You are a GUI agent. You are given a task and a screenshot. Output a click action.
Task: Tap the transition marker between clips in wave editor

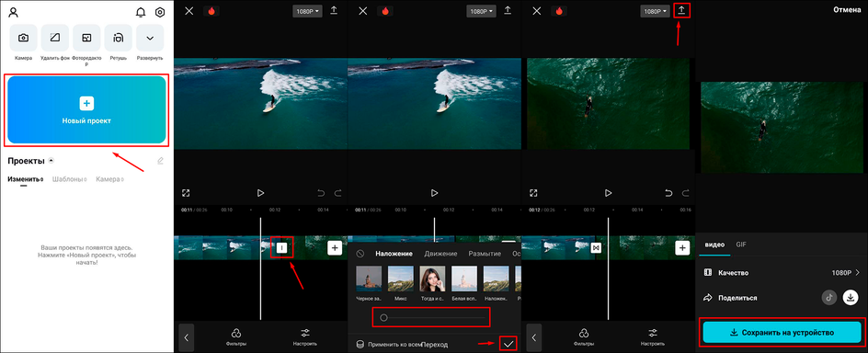coord(281,248)
